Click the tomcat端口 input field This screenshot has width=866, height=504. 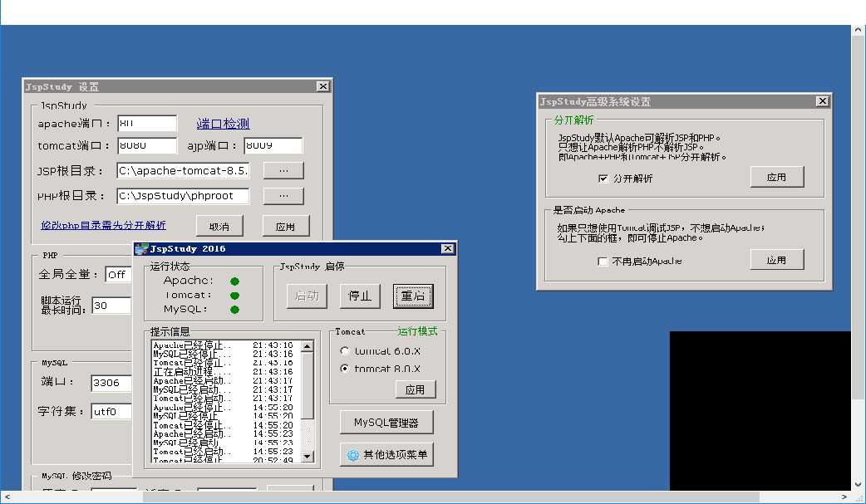click(x=147, y=145)
